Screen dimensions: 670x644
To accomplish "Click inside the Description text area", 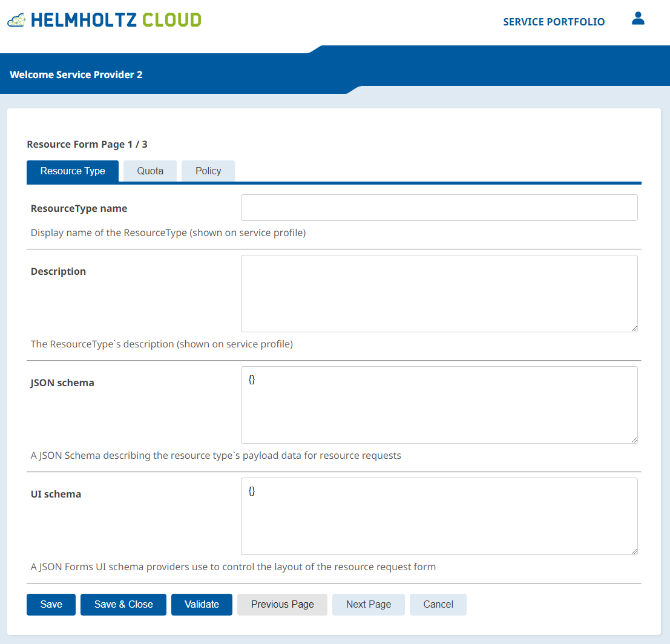I will pyautogui.click(x=439, y=294).
